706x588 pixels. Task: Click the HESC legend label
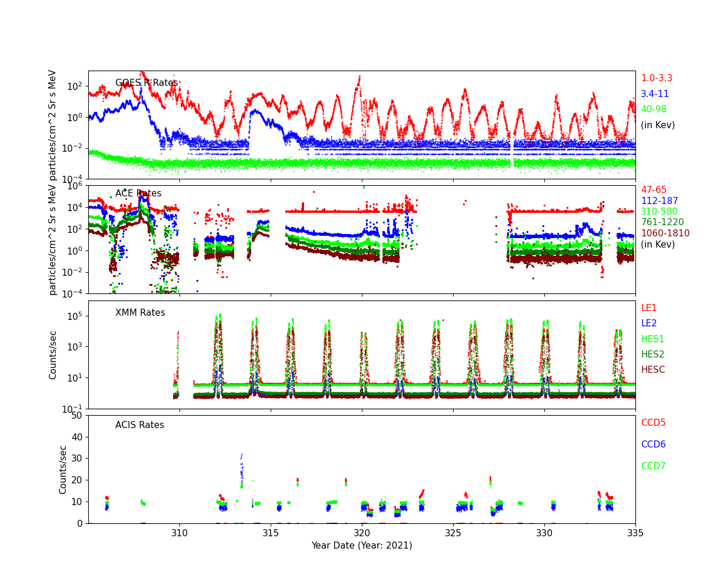coord(652,370)
